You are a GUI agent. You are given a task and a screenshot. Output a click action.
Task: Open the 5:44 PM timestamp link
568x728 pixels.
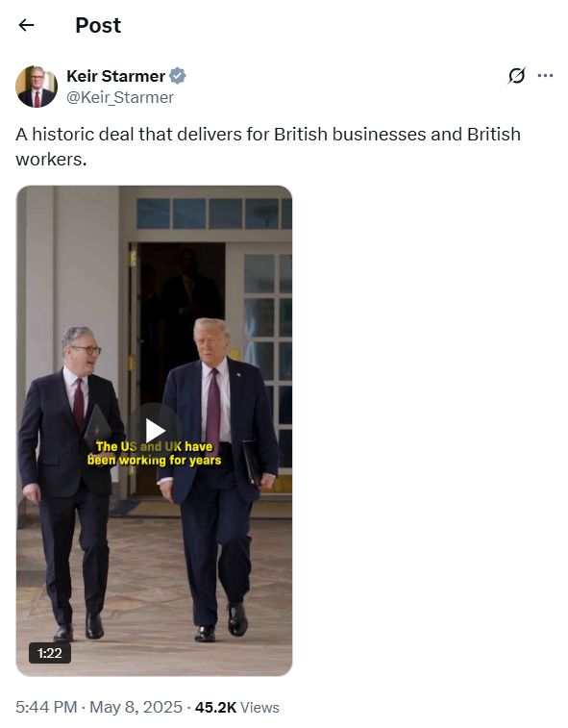[x=46, y=707]
